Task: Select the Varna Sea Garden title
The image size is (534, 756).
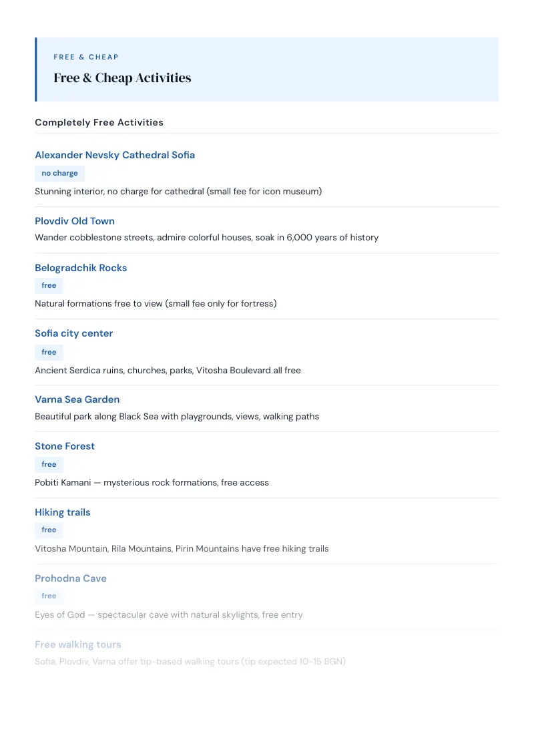Action: pos(77,399)
